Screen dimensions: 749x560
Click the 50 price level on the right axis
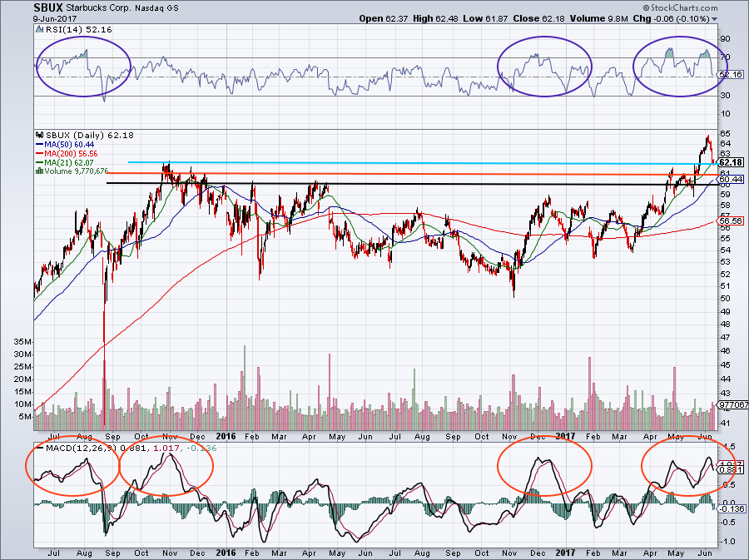tap(725, 299)
